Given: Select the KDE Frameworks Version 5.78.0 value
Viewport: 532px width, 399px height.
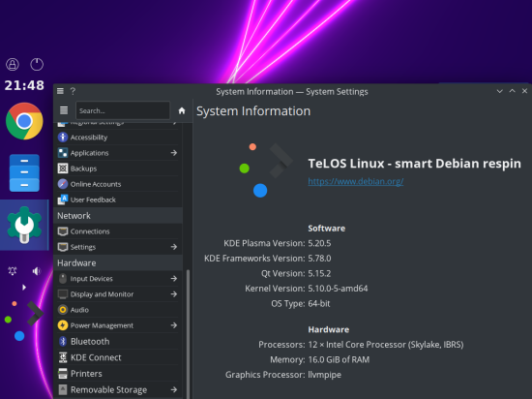Looking at the screenshot, I should (319, 258).
